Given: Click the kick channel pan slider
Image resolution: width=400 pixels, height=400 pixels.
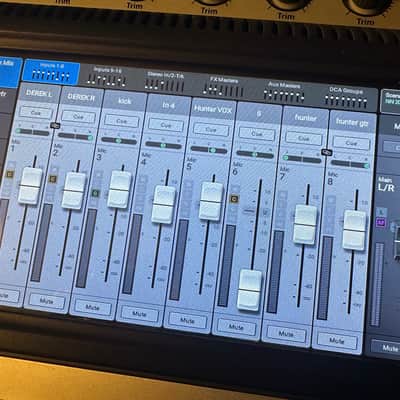Looking at the screenshot, I should pos(119,141).
